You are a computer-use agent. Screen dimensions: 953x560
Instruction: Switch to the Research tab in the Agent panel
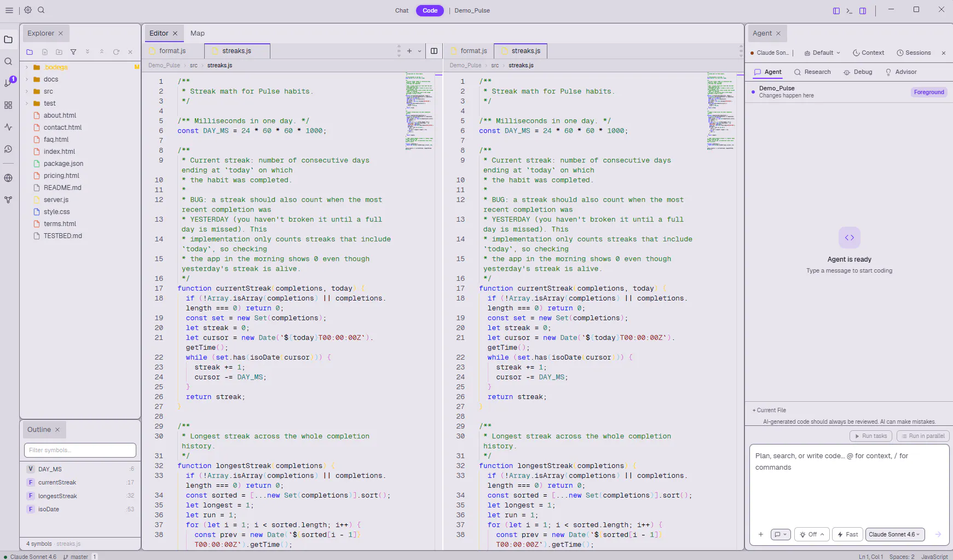pos(812,72)
